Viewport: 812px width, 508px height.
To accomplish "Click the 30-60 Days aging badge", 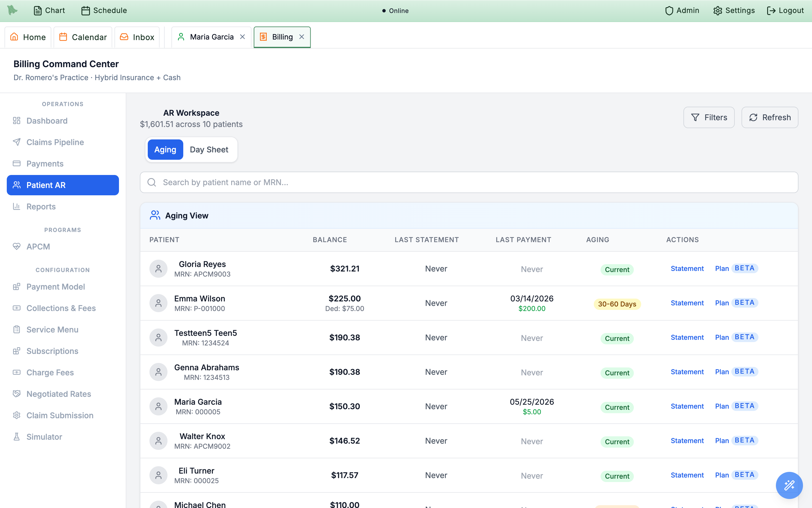I will [x=617, y=304].
